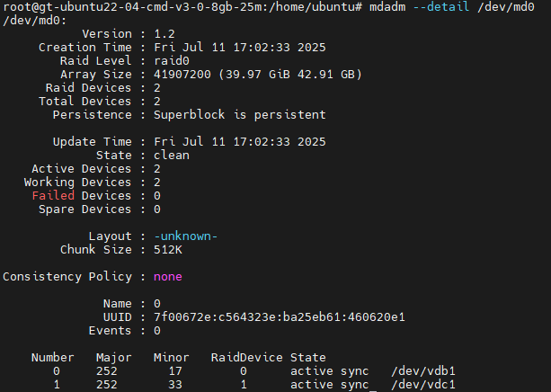Viewport: 551px width, 392px height.
Task: Click the mdadm command text in prompt
Action: (x=387, y=6)
